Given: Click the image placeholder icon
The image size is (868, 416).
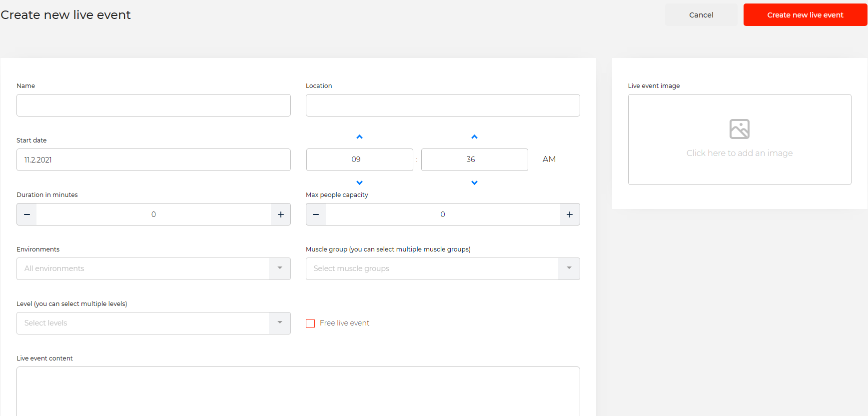Looking at the screenshot, I should coord(739,129).
